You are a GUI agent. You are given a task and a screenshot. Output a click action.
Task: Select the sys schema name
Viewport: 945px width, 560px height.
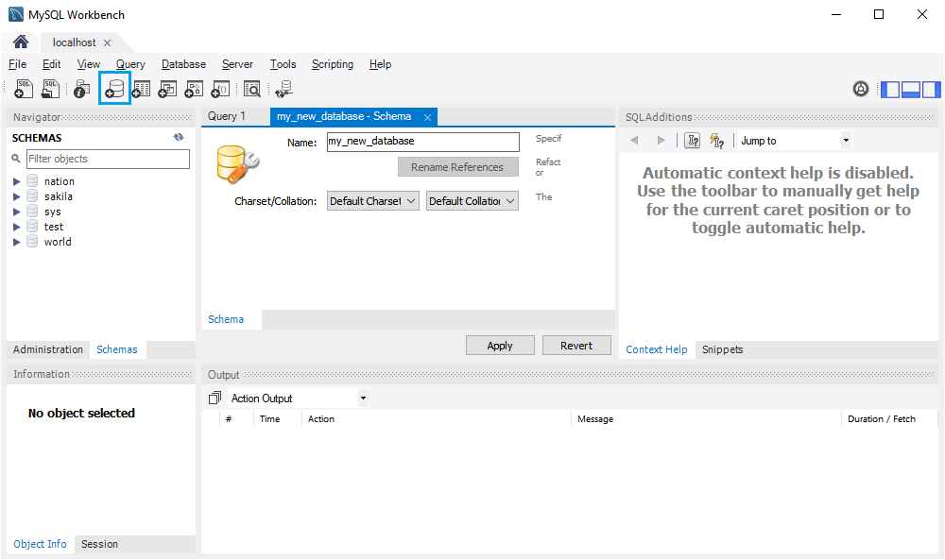point(52,212)
